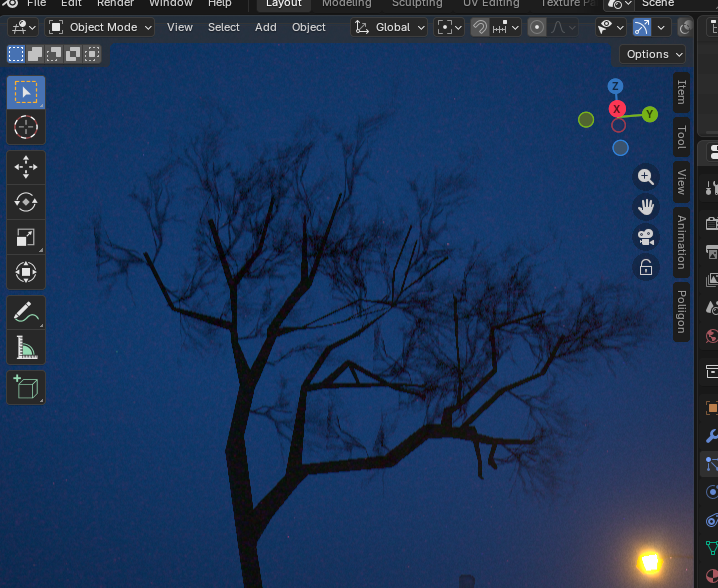Select the Add Cube tool

point(26,387)
